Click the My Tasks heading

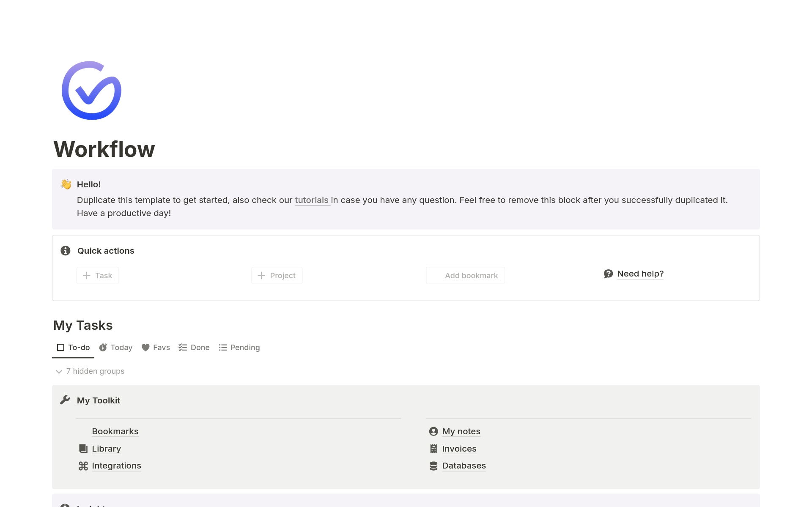(x=83, y=325)
